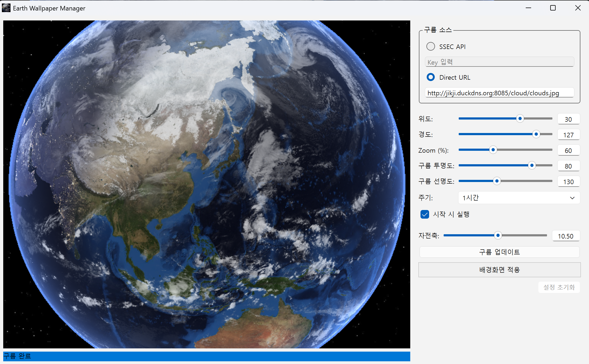The width and height of the screenshot is (589, 364).
Task: Click the 경도 longitude slider thumb
Action: [536, 134]
